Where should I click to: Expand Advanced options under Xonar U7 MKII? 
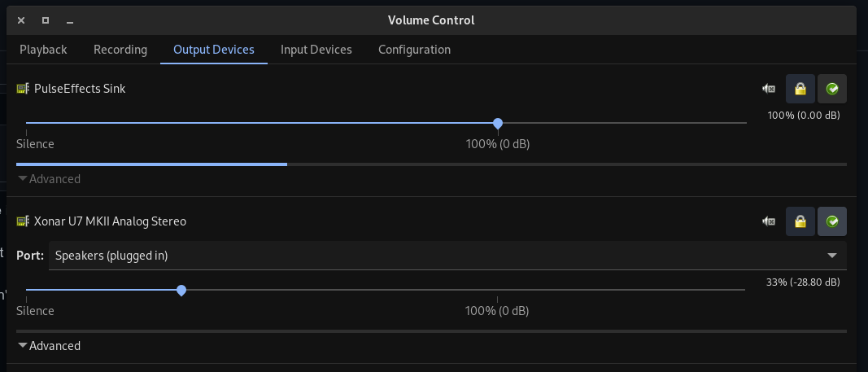click(49, 346)
